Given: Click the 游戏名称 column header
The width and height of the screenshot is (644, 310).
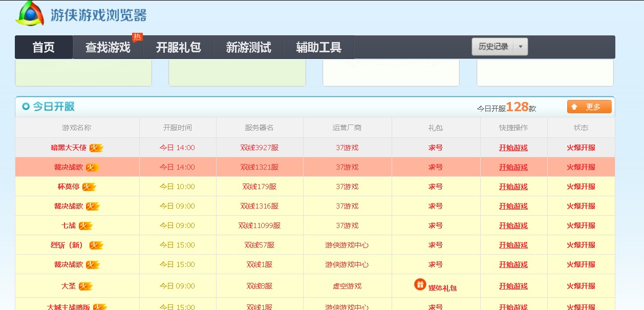Looking at the screenshot, I should tap(77, 128).
